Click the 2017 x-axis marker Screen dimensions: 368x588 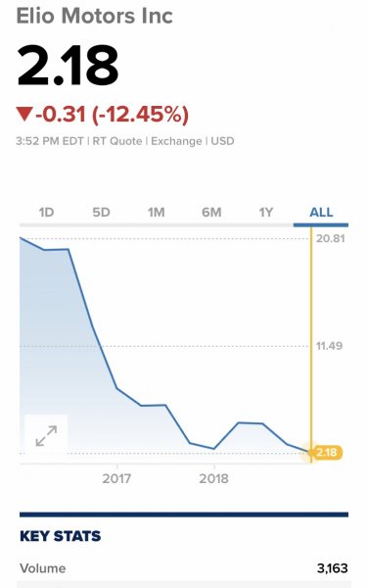(x=116, y=478)
